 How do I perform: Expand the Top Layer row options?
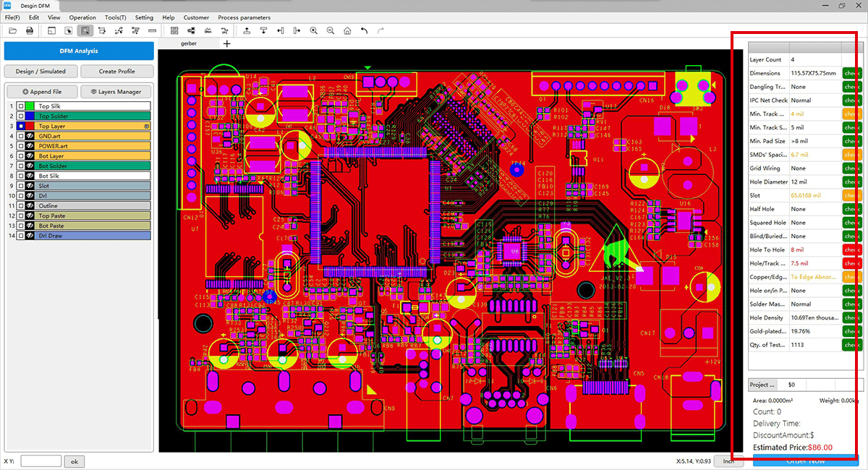[147, 127]
